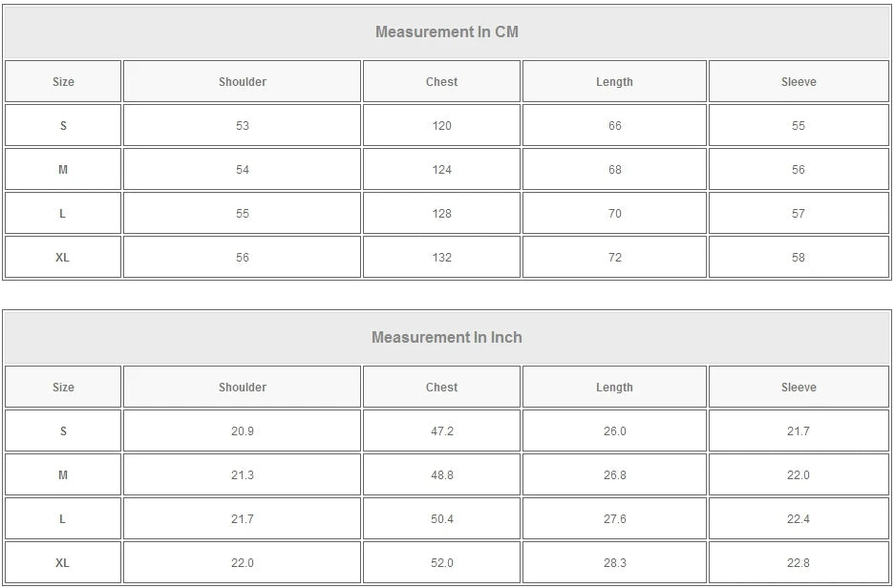The image size is (895, 588).
Task: Select the length value 28.3
Action: pos(614,563)
